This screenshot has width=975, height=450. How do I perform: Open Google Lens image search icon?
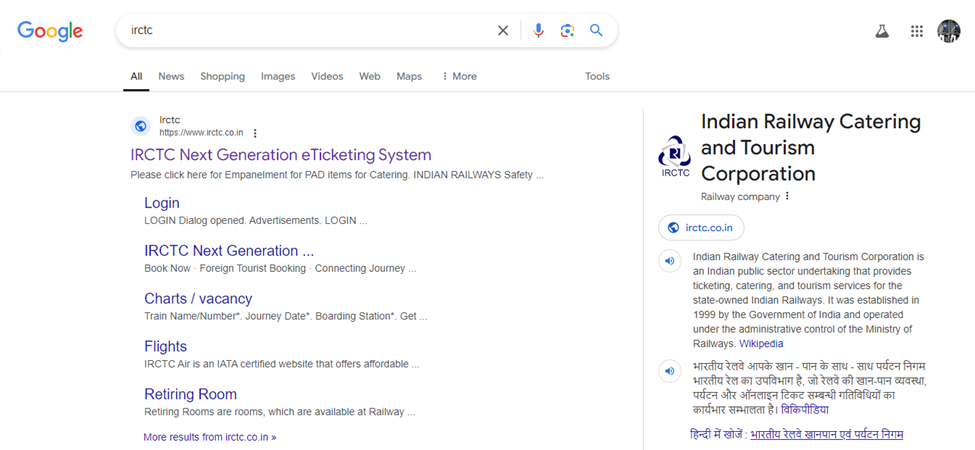[x=567, y=30]
